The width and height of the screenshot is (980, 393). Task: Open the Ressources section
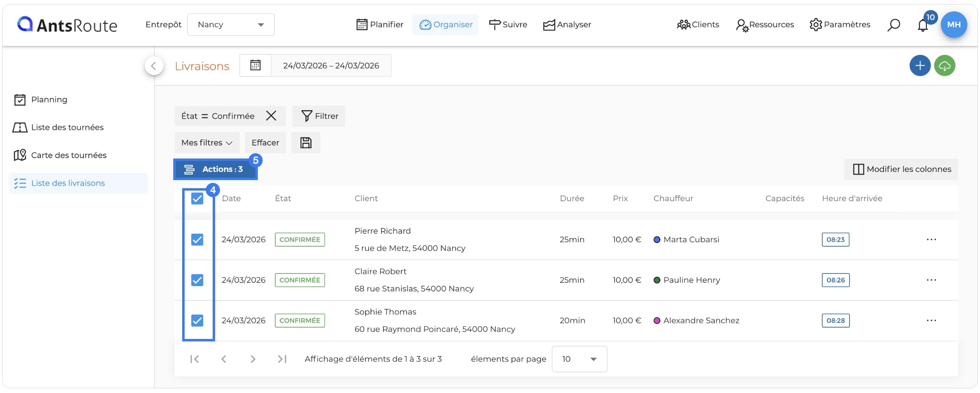765,25
